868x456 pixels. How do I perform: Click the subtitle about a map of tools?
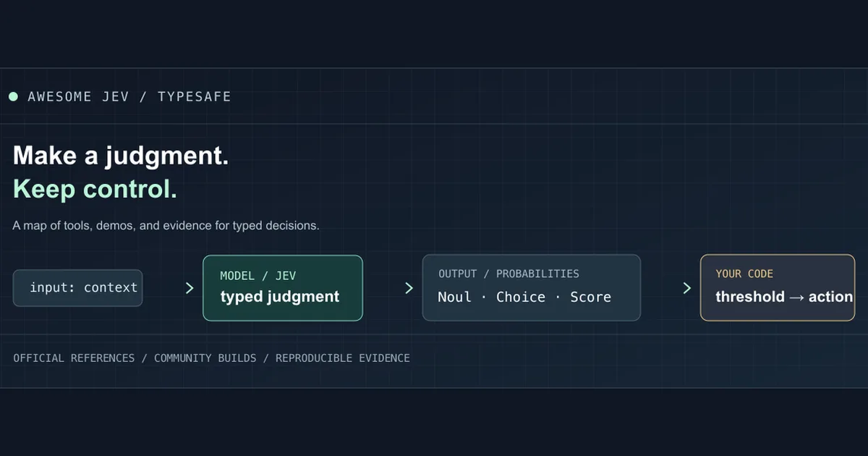click(x=166, y=225)
